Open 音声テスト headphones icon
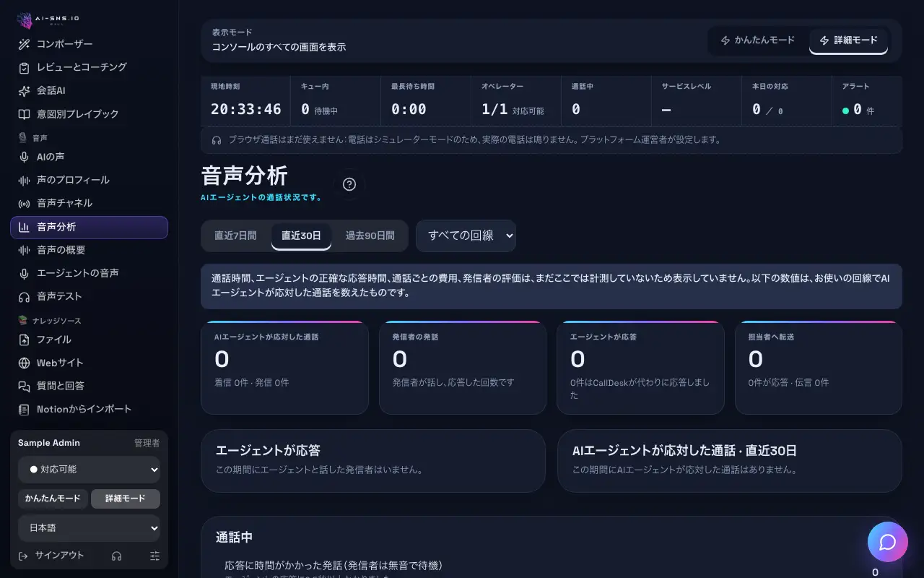 click(x=24, y=296)
